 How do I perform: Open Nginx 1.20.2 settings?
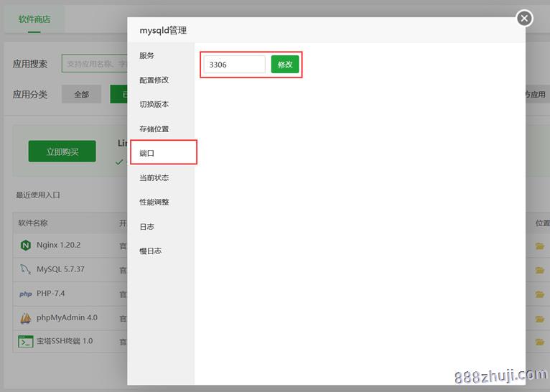click(59, 245)
